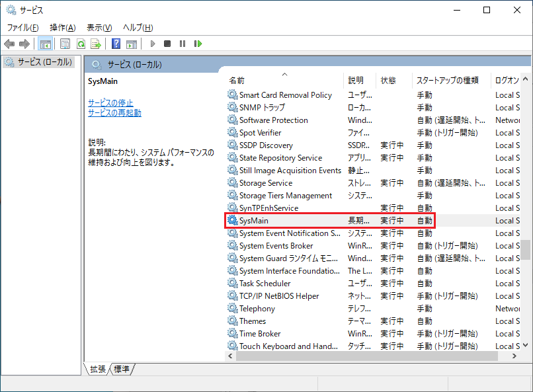Click the gear icon of SysMain row
The height and width of the screenshot is (392, 533).
point(233,220)
